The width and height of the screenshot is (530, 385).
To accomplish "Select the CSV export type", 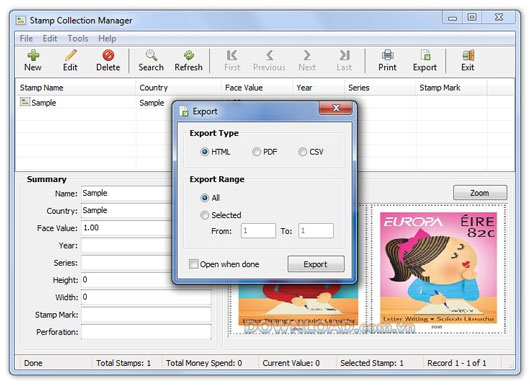I will (x=302, y=152).
